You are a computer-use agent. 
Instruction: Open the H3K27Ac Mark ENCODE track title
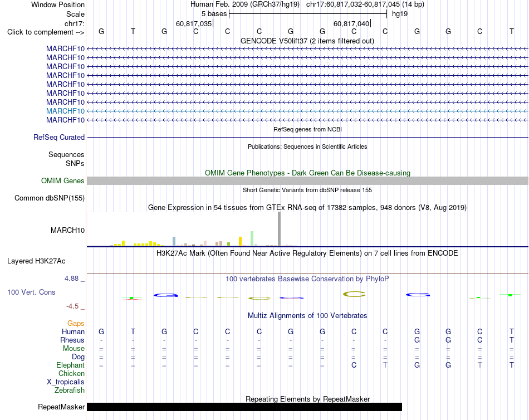307,253
